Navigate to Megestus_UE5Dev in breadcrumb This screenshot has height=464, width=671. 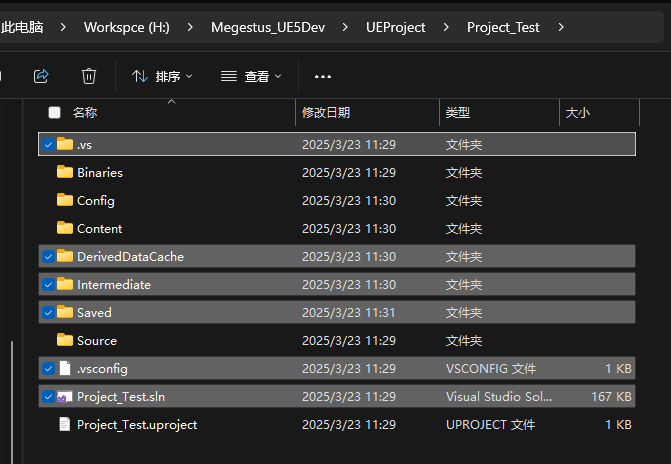[x=268, y=27]
